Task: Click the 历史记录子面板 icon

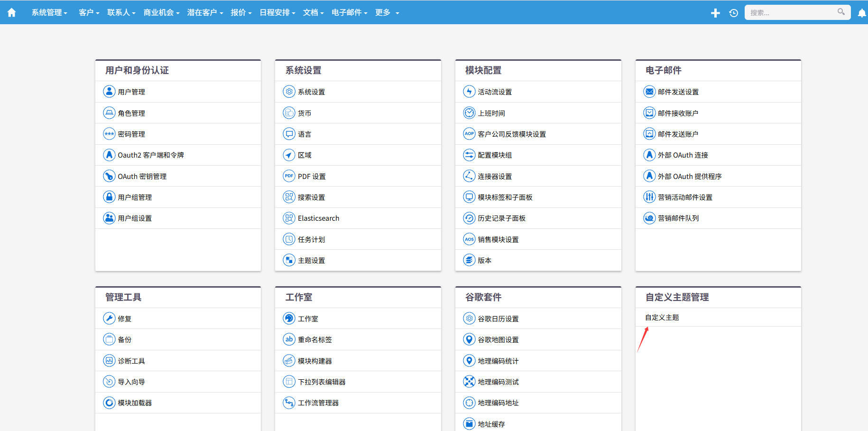Action: (469, 218)
